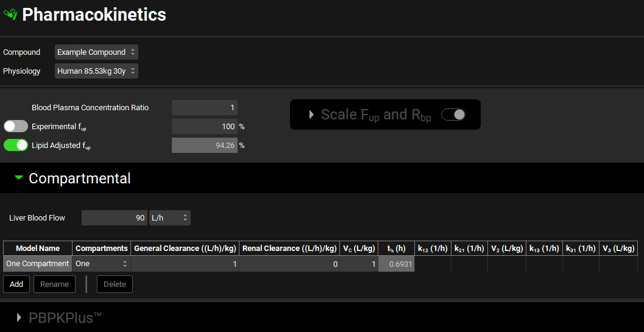Expand the PBPKPlus section
The height and width of the screenshot is (332, 644).
point(19,317)
